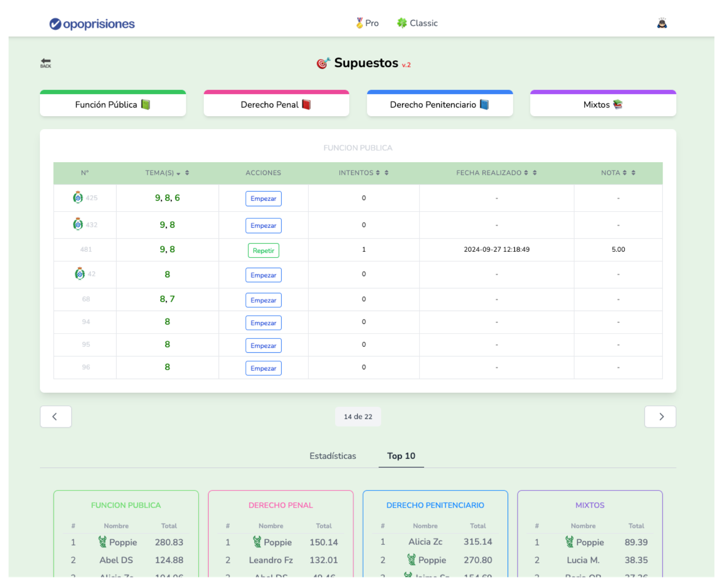The image size is (723, 588).
Task: Click the stacked books icon on Mixtos
Action: [x=617, y=104]
